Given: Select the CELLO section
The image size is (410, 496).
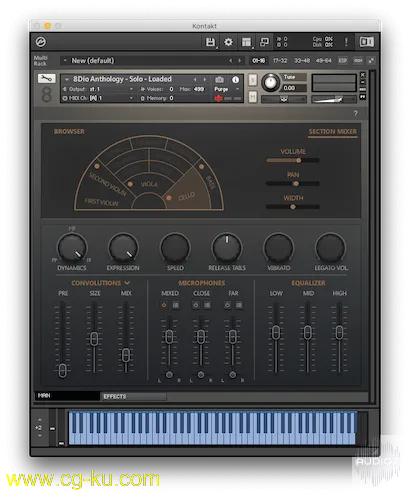Looking at the screenshot, I should [x=186, y=197].
